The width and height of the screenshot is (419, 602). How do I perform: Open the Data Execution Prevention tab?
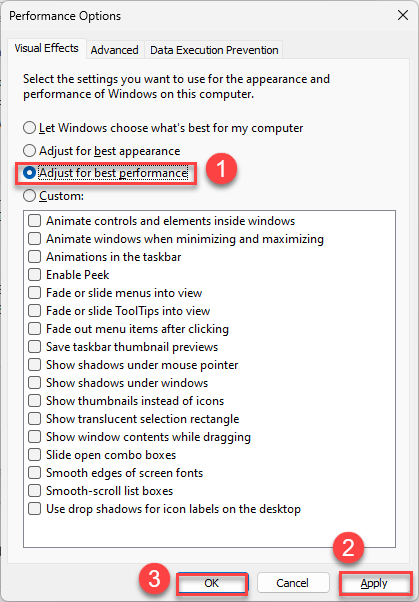point(214,50)
